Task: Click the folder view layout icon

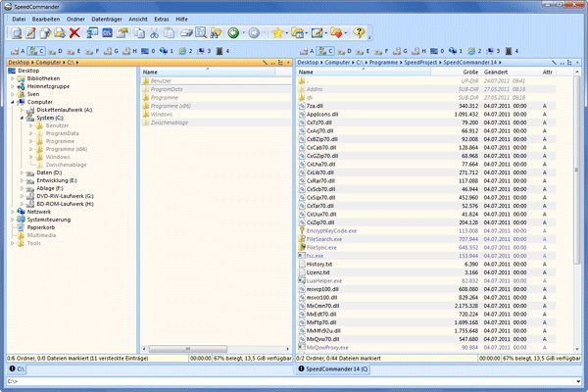Action: click(x=297, y=33)
